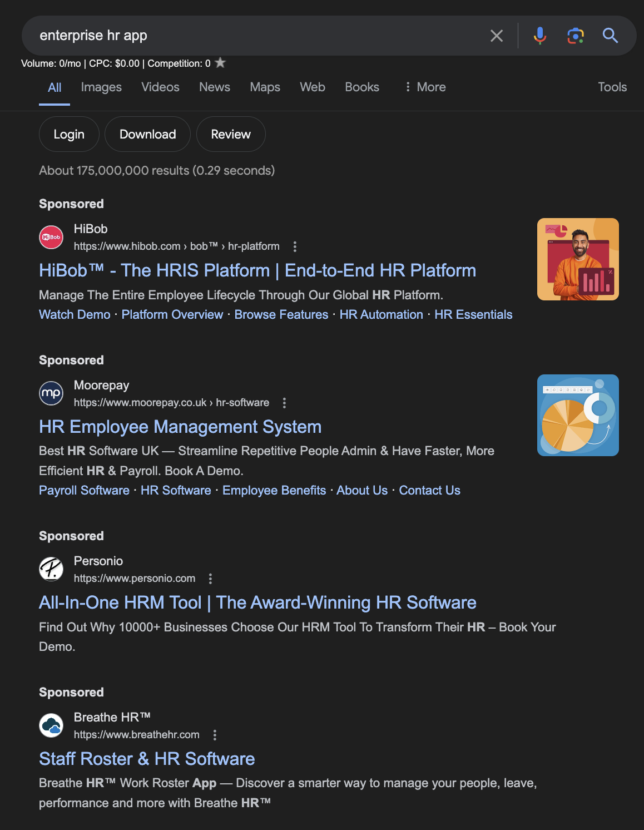Apply the Login suggestion chip
The height and width of the screenshot is (830, 644).
coord(69,134)
